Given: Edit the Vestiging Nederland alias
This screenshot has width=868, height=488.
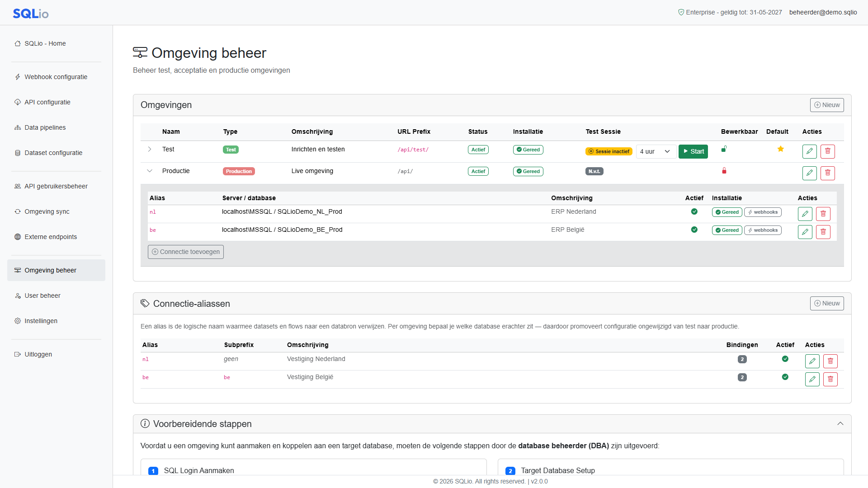Looking at the screenshot, I should (812, 361).
